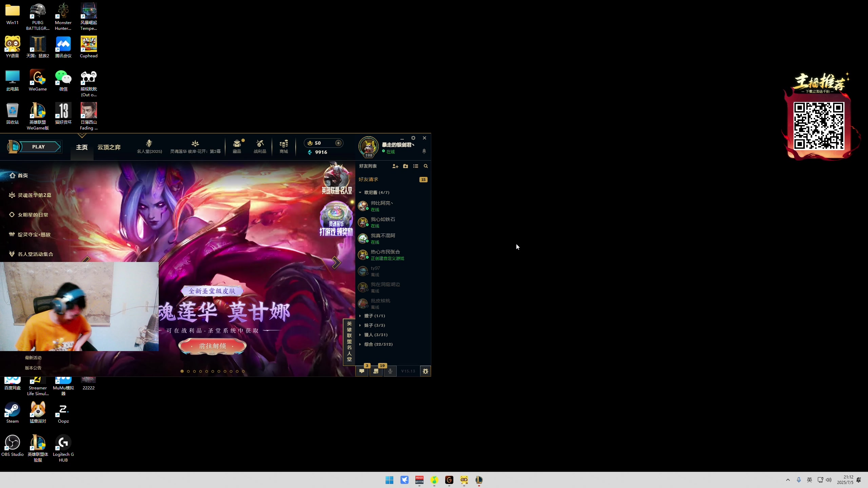This screenshot has height=488, width=868.
Task: Open WeGame desktop icon
Action: (x=38, y=81)
